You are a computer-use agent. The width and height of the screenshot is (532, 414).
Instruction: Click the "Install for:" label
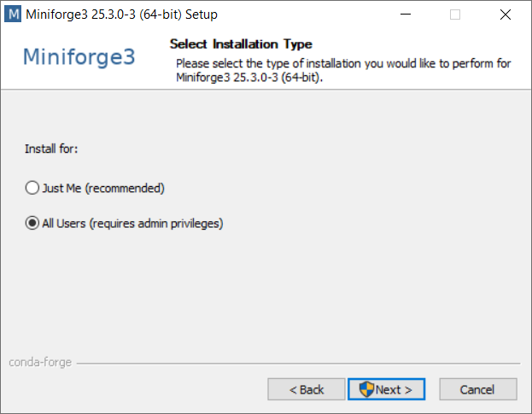tap(51, 149)
